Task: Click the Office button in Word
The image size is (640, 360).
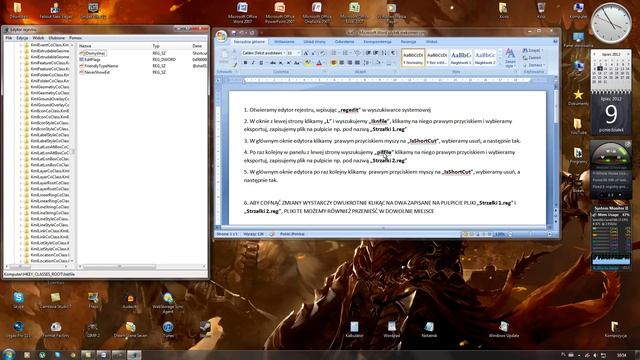Action: click(222, 36)
